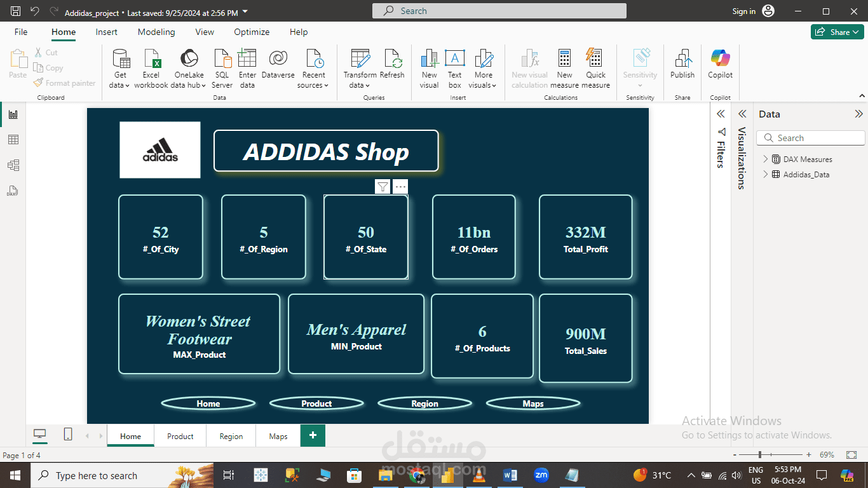The width and height of the screenshot is (868, 488).
Task: Open the File menu
Action: point(21,32)
